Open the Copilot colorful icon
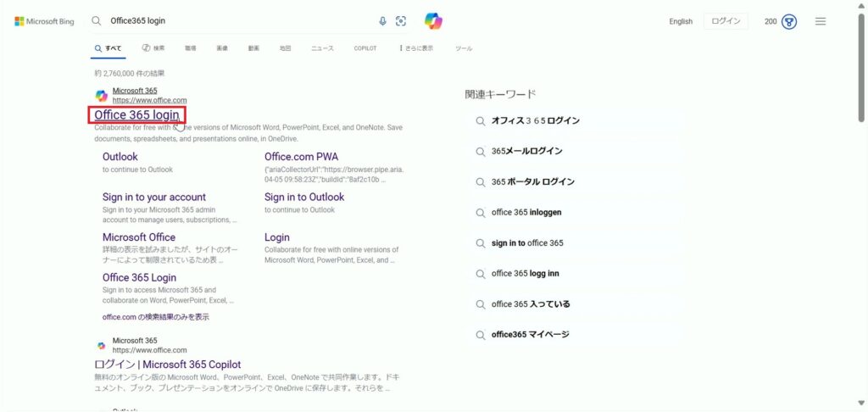 (x=433, y=21)
